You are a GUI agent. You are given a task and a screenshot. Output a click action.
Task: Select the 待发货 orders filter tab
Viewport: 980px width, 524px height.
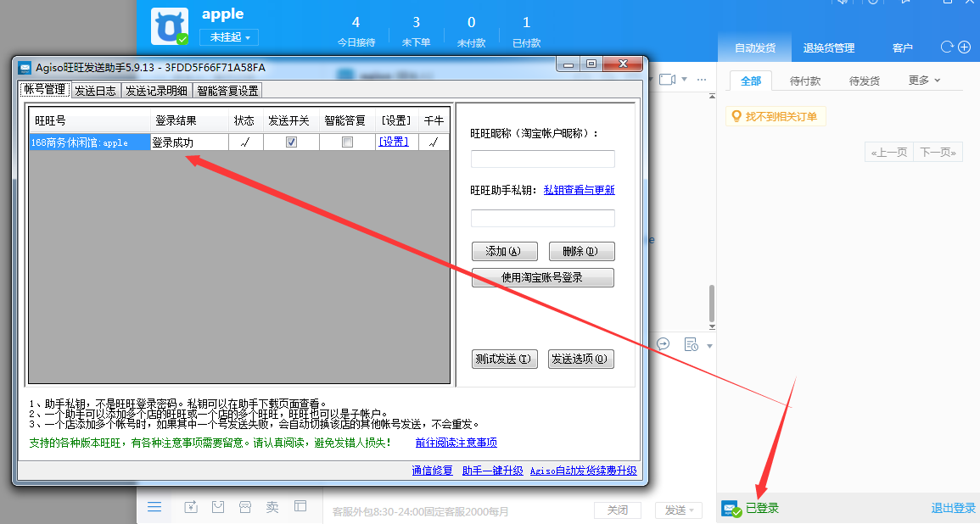865,81
